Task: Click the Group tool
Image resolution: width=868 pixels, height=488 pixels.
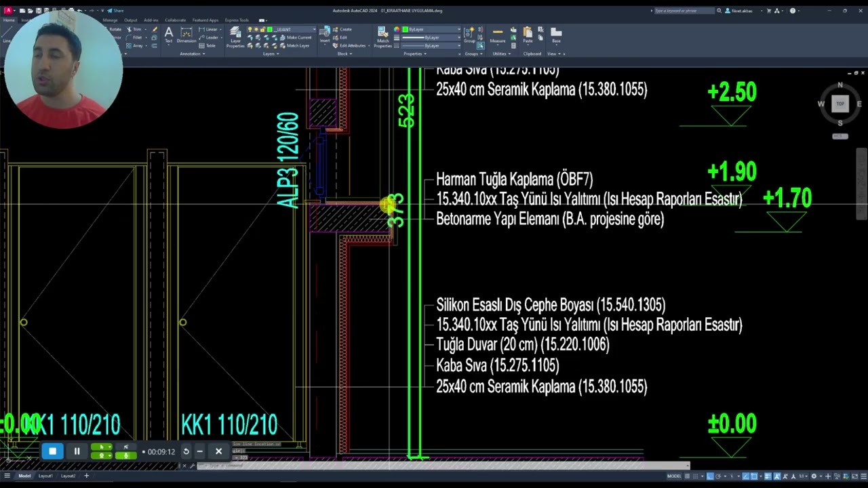Action: 469,35
